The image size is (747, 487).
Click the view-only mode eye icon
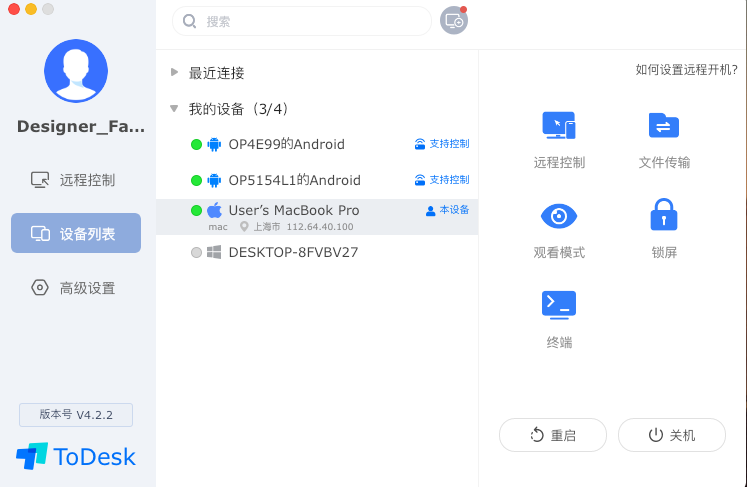click(559, 216)
